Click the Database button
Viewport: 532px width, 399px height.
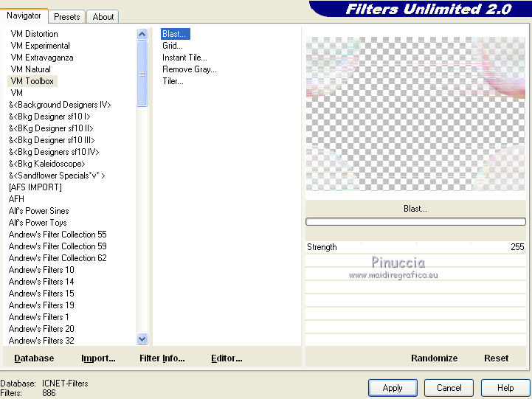[34, 358]
